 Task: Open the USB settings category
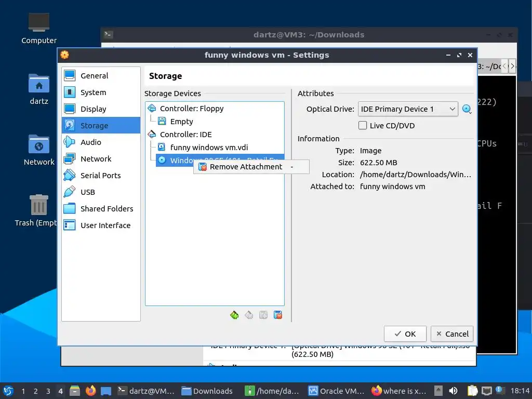(x=101, y=192)
